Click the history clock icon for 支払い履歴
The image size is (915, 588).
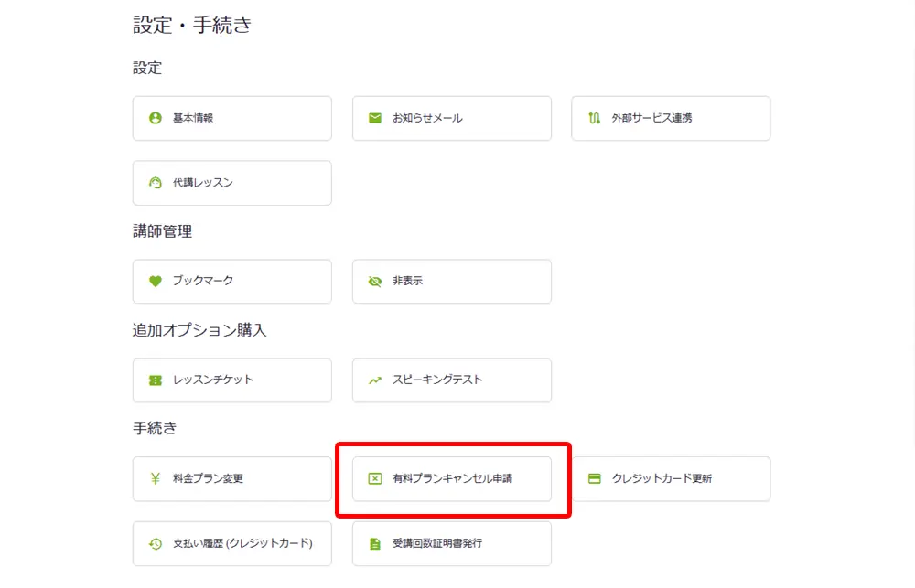click(156, 544)
